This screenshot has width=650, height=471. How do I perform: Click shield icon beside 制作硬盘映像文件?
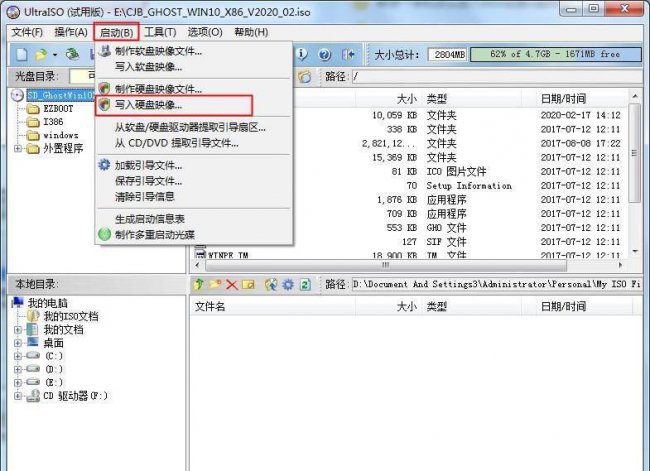(x=104, y=89)
